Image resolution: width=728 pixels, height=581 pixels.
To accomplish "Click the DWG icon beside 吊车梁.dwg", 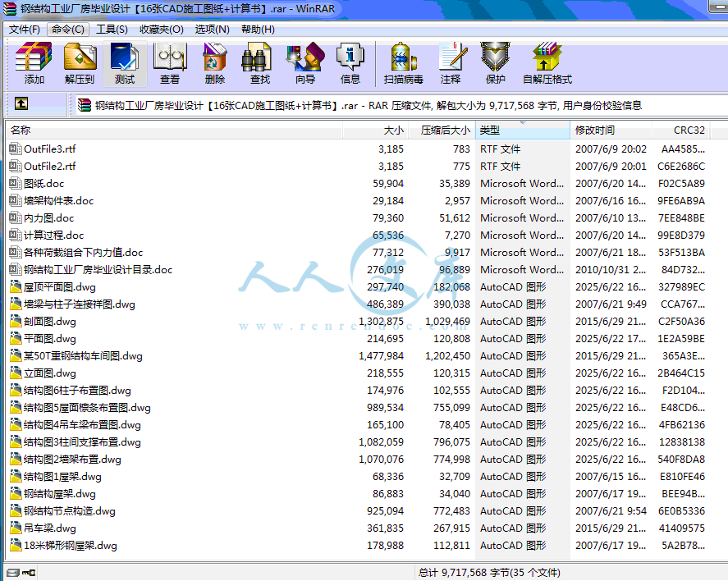I will click(16, 528).
